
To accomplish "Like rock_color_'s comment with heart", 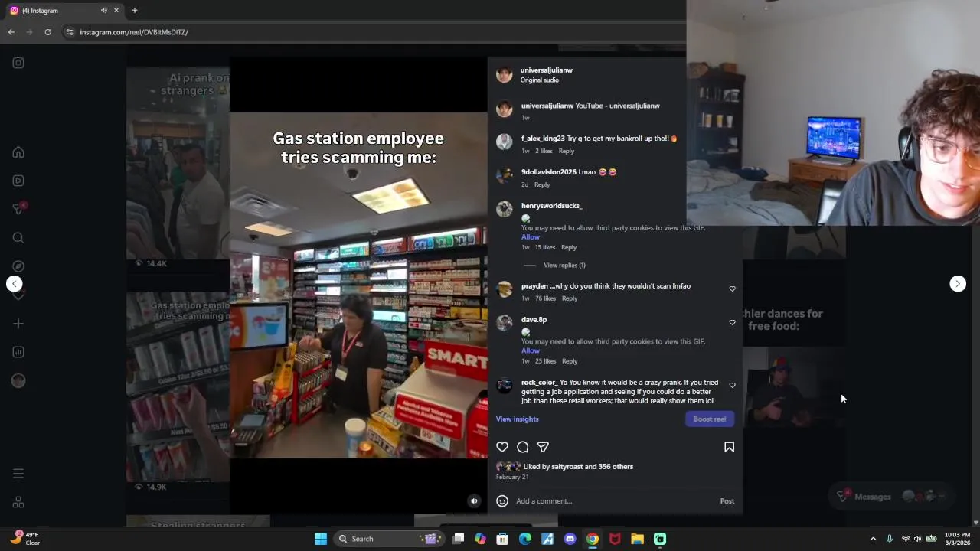I will [x=732, y=386].
